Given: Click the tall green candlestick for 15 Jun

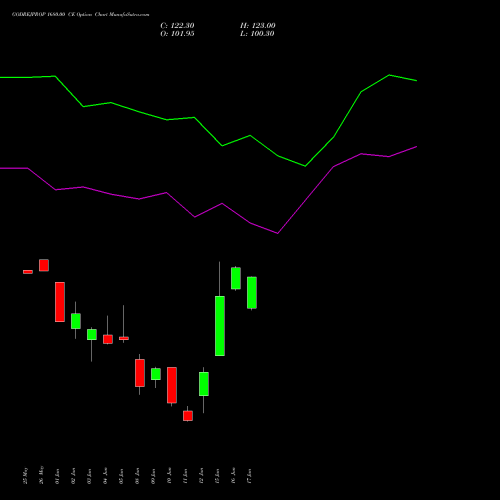Looking at the screenshot, I should (x=220, y=326).
